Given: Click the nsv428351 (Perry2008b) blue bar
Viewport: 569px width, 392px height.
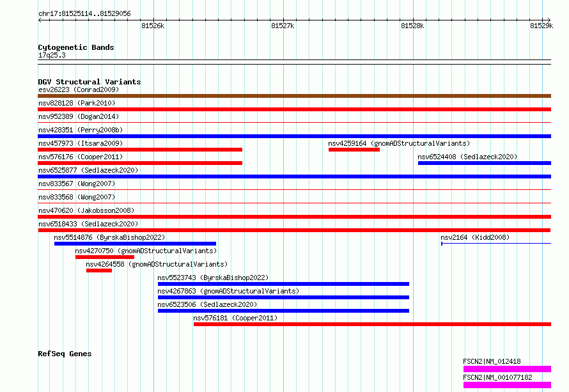Looking at the screenshot, I should (294, 136).
